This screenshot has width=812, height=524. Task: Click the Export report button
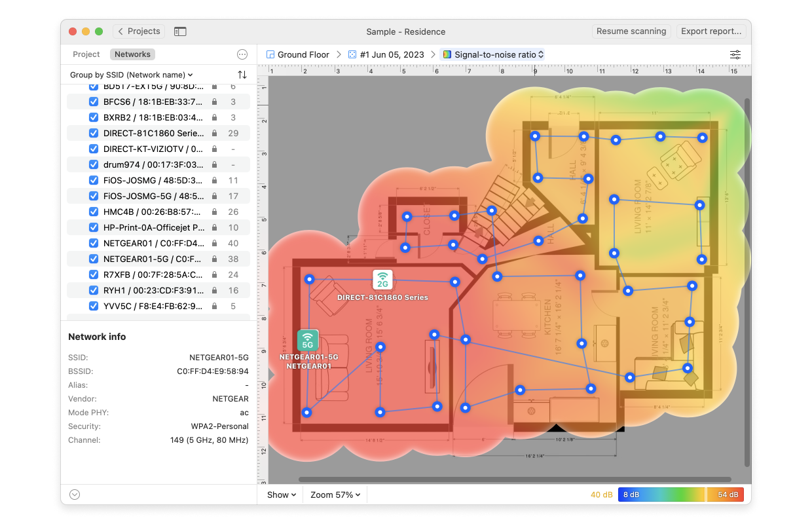tap(711, 31)
